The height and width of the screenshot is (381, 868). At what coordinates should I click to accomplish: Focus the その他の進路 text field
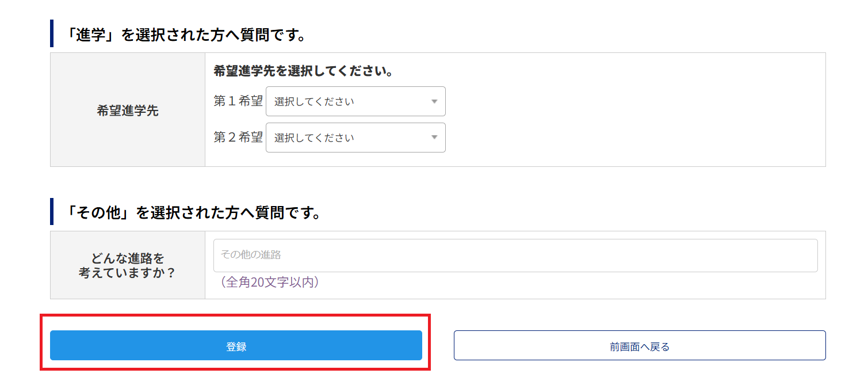click(515, 255)
